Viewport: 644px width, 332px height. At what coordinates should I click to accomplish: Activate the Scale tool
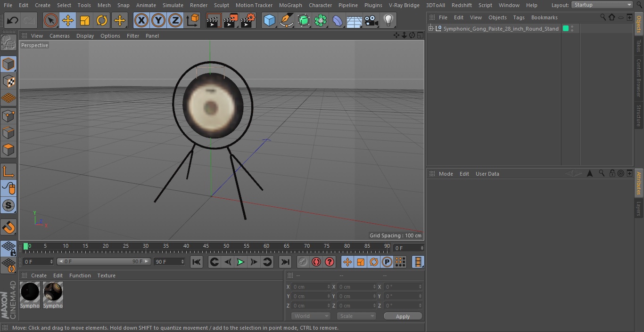coord(85,20)
